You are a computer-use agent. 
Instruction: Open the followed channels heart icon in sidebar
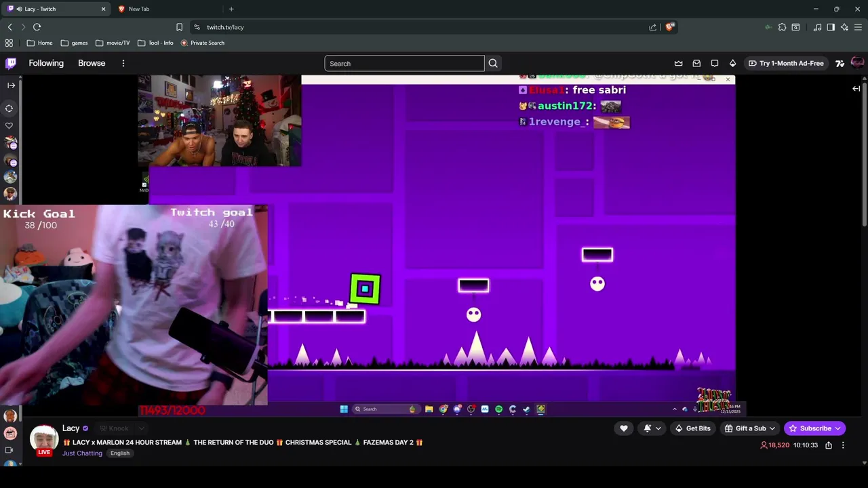[9, 125]
